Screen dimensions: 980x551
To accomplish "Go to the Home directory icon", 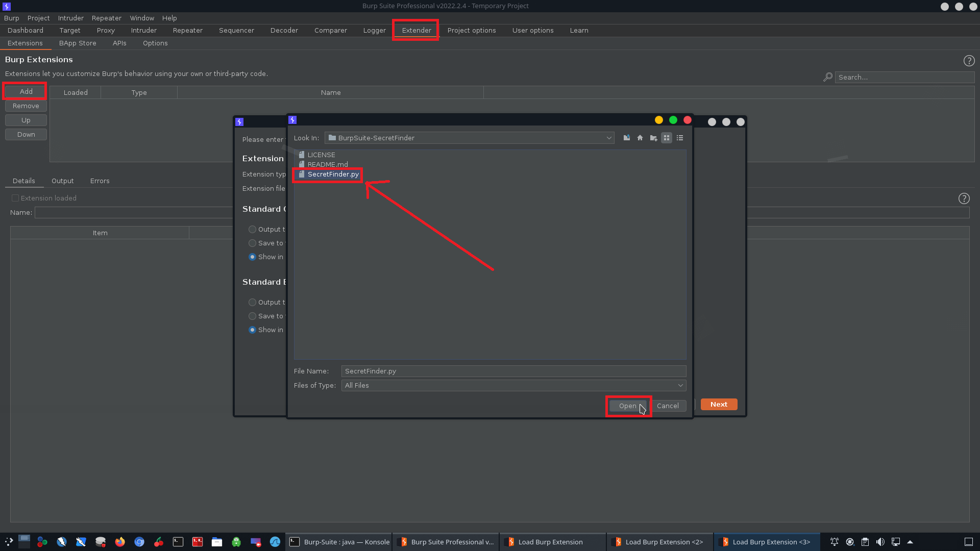I will click(x=640, y=138).
